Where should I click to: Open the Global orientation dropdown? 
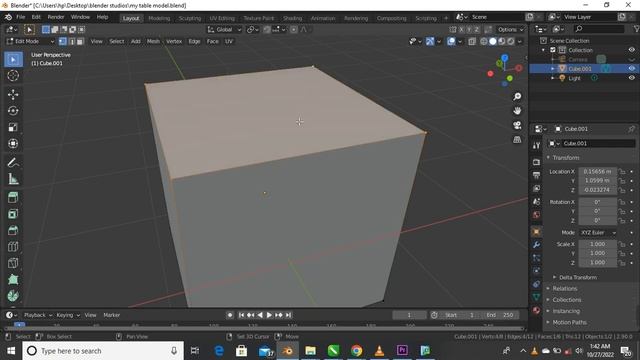pyautogui.click(x=224, y=29)
